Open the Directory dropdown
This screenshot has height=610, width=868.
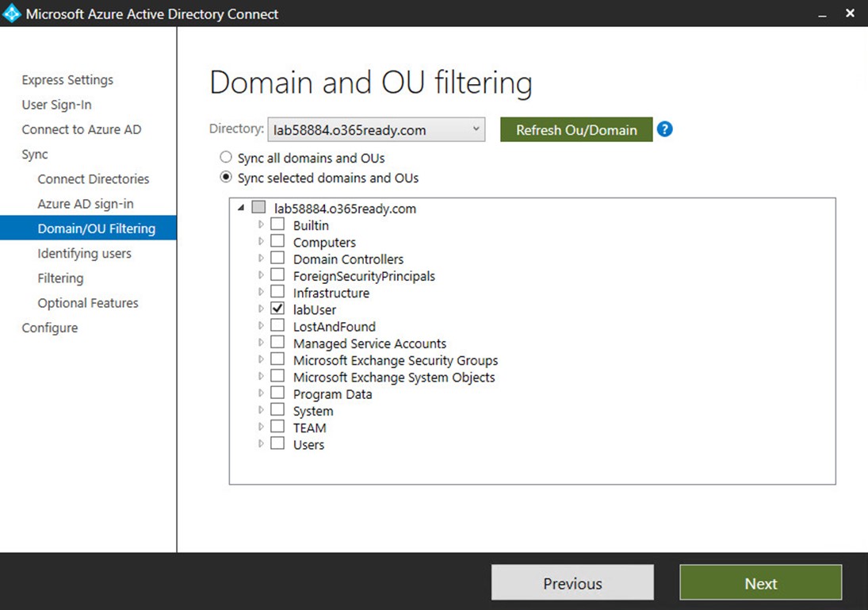point(377,129)
